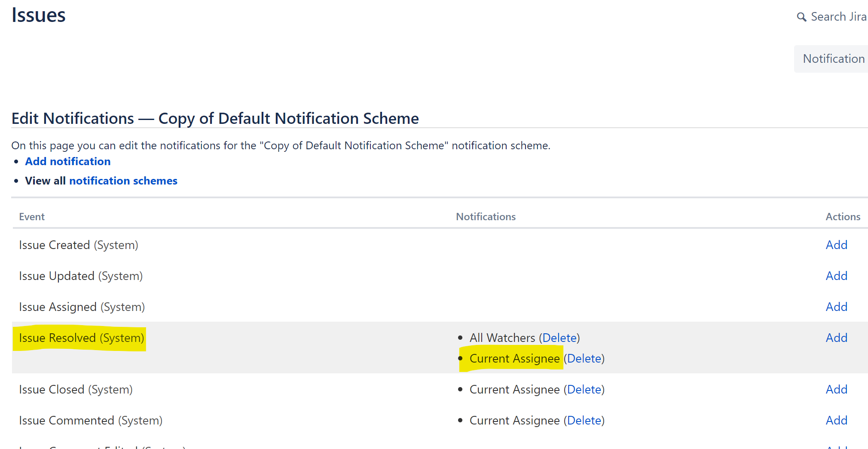Open the notification schemes link
The height and width of the screenshot is (449, 868).
tap(123, 181)
